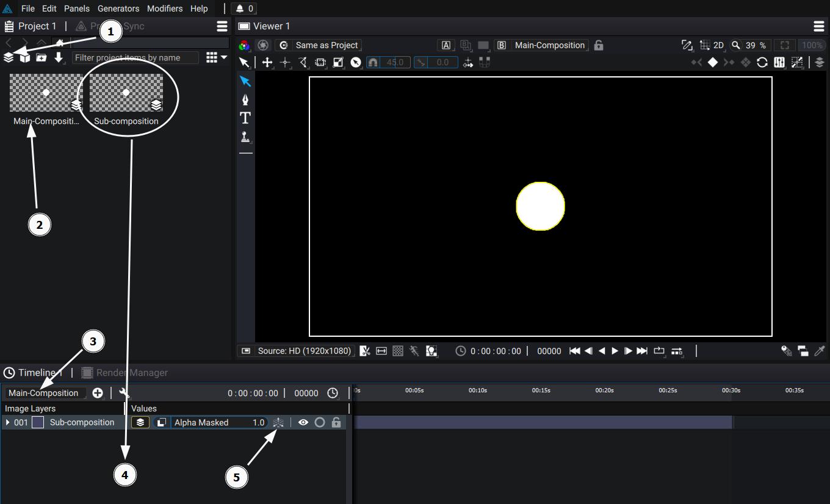Click the new 3D scene cube icon
The image size is (830, 504).
[24, 57]
